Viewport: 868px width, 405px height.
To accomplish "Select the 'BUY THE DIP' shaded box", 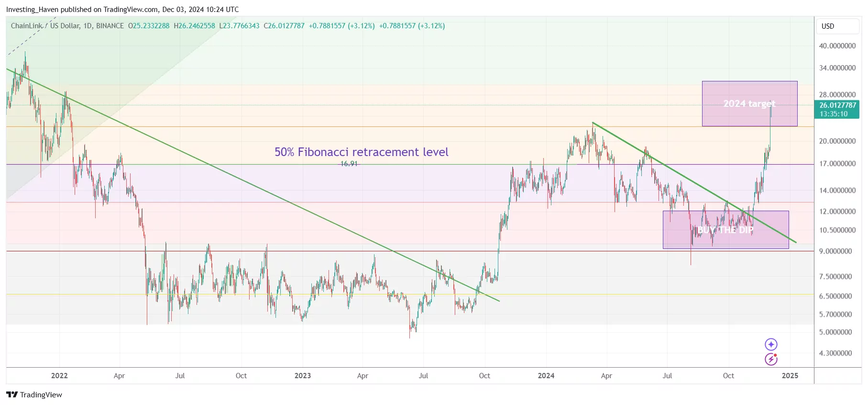I will 725,230.
